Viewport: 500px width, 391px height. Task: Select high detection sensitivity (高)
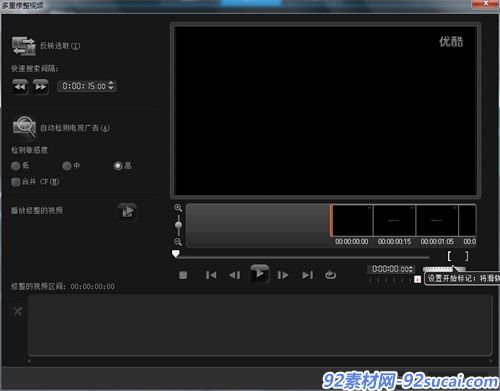tap(118, 166)
